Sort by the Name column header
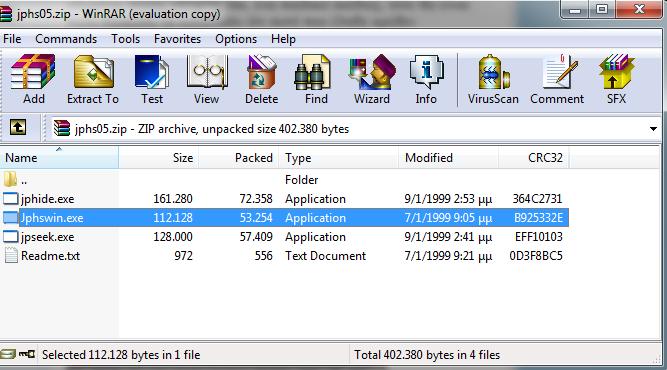 (59, 158)
